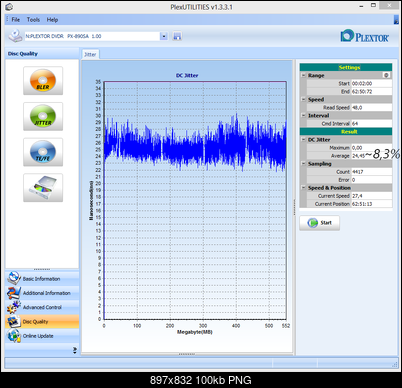Image resolution: width=402 pixels, height=388 pixels.
Task: Collapse the Sampling result group
Action: pos(303,164)
